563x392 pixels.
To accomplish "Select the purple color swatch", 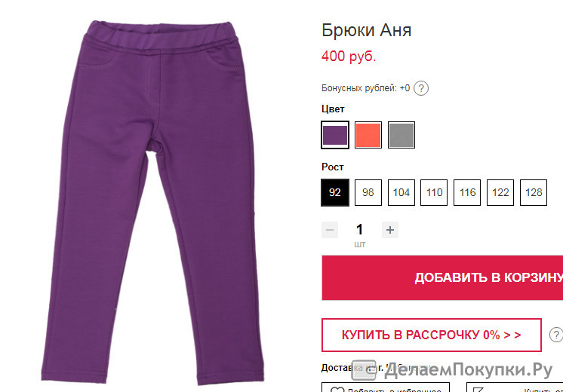I will click(335, 135).
